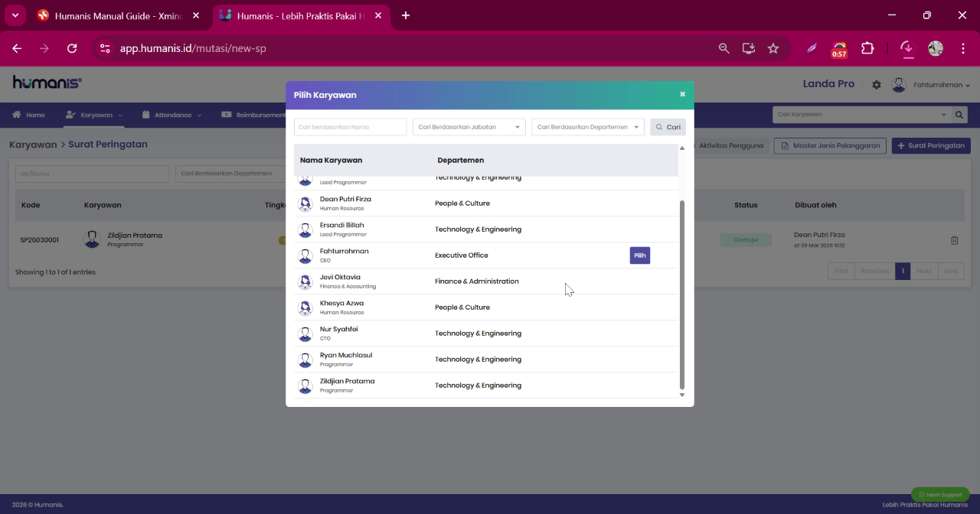
Task: Select Zildjian Pratama avatar in dialog list
Action: coord(305,385)
